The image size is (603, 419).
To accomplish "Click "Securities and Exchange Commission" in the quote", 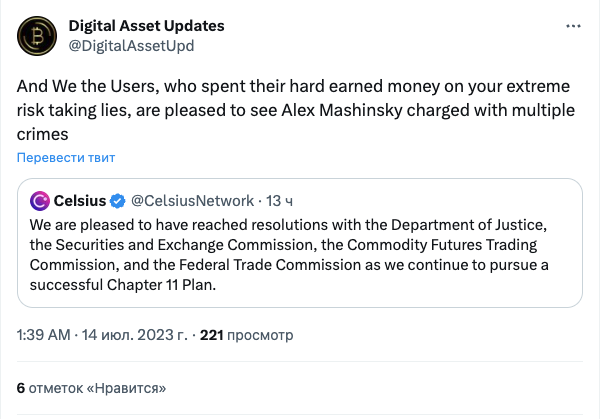I will [x=175, y=245].
